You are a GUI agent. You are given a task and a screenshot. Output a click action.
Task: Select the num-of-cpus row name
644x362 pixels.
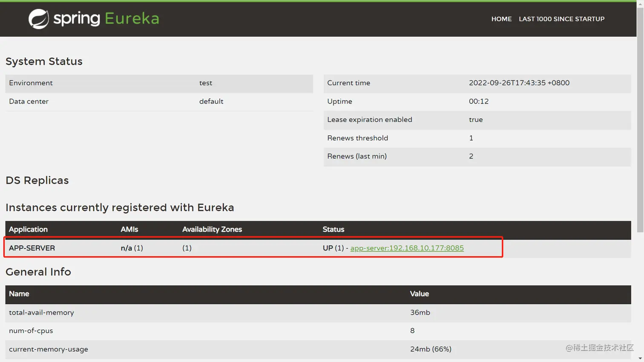coord(31,331)
